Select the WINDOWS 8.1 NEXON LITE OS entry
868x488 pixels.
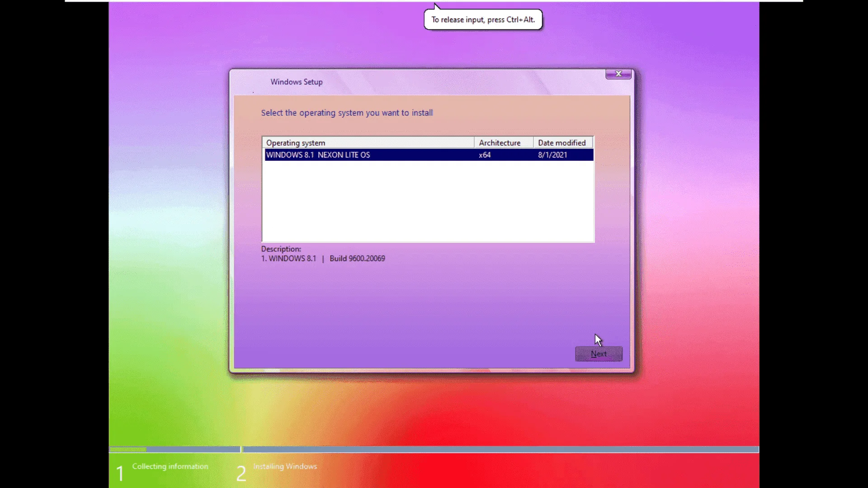429,155
